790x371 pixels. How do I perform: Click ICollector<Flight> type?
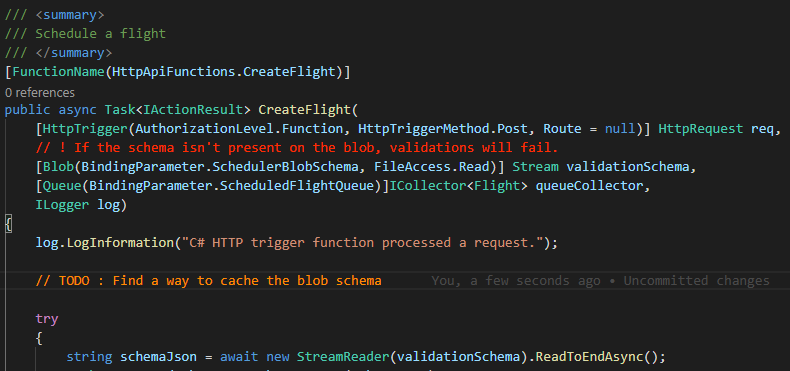458,186
